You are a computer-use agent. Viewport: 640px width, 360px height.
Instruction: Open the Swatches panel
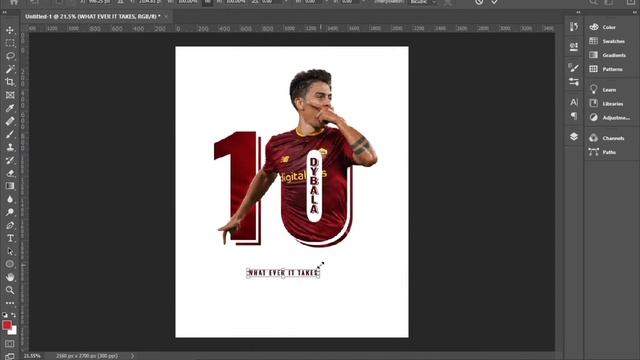(607, 41)
